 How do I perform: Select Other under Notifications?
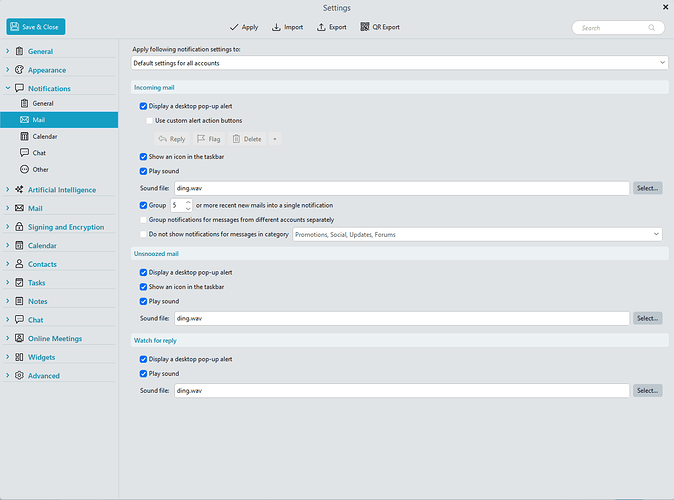click(x=59, y=169)
